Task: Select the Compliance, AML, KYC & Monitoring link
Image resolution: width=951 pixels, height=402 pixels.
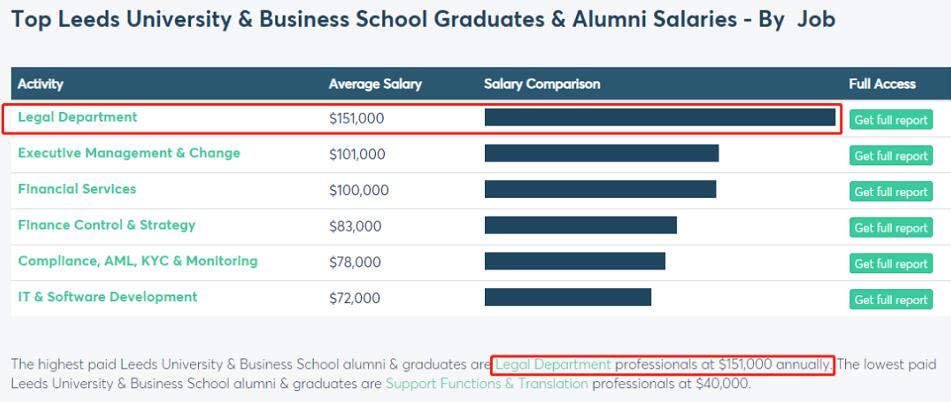Action: coord(138,262)
